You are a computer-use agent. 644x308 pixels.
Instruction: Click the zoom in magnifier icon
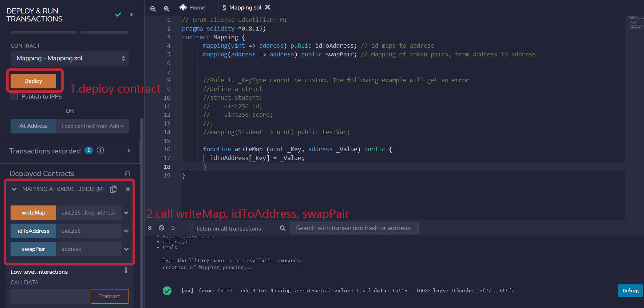click(166, 9)
